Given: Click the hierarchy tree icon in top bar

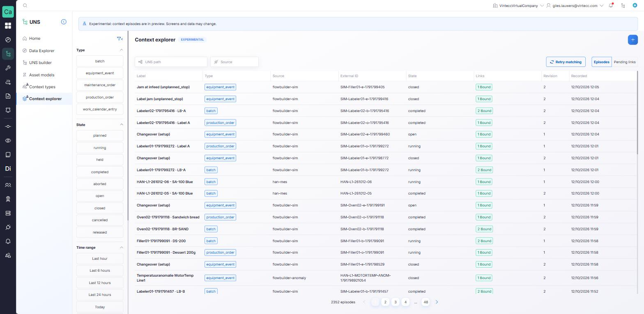Looking at the screenshot, I should (623, 6).
